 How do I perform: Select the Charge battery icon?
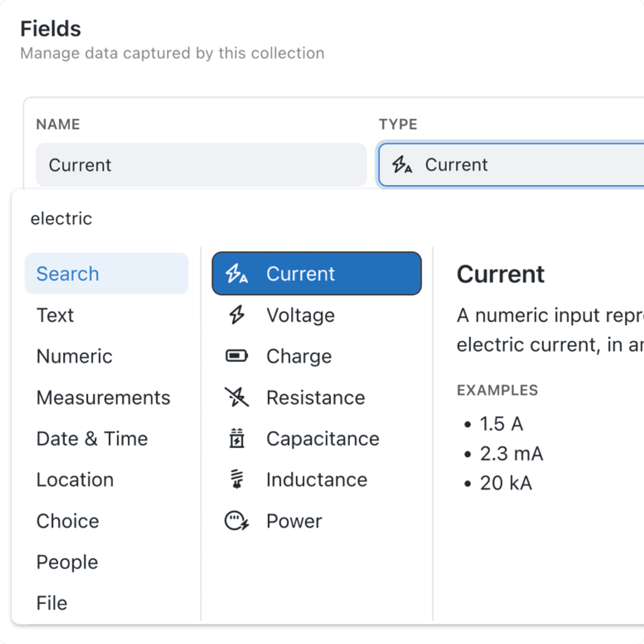(237, 356)
